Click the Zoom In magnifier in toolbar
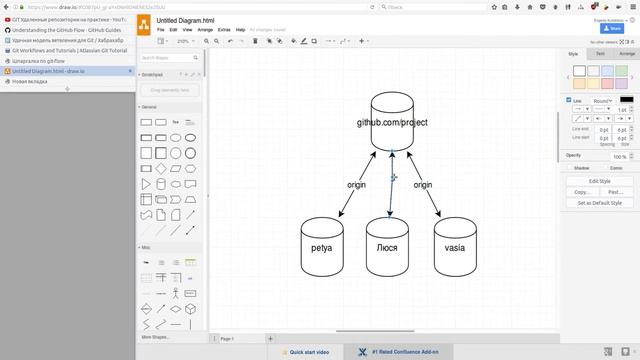 click(x=207, y=41)
